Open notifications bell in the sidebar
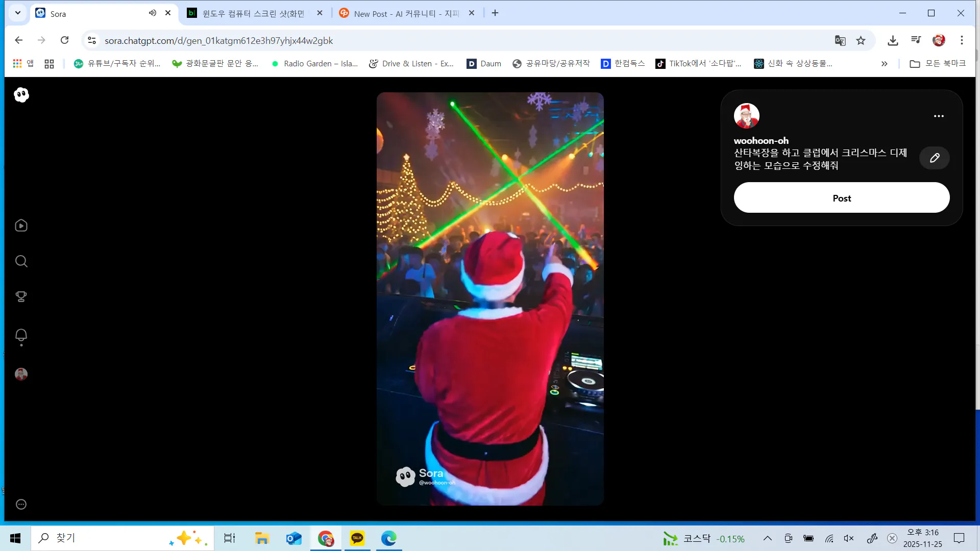Screen dimensions: 980x551 point(21,335)
